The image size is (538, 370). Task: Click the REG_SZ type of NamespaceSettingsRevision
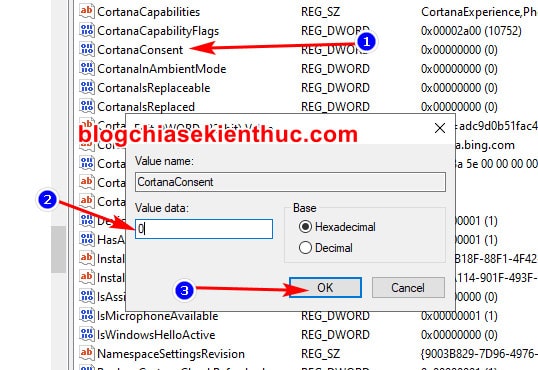pos(320,354)
